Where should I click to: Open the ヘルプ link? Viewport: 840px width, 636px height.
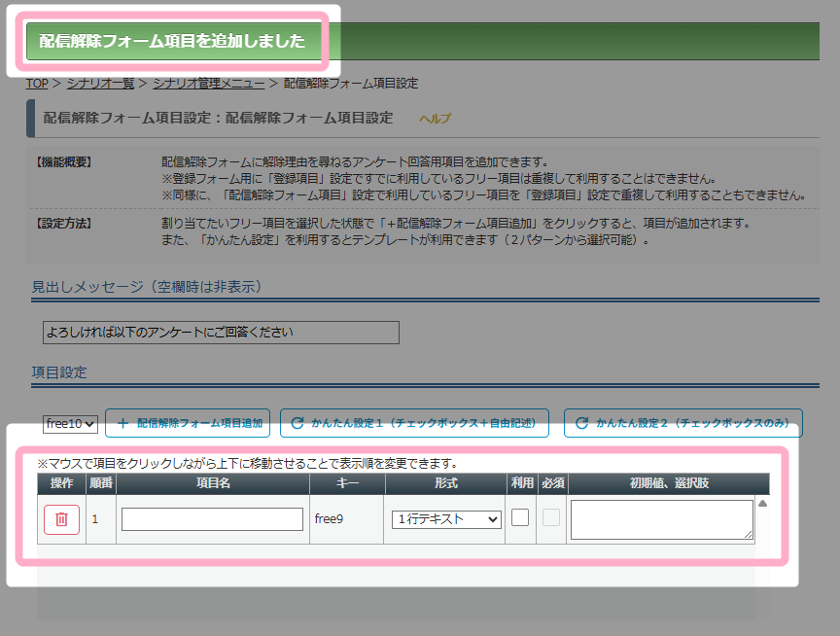[435, 119]
